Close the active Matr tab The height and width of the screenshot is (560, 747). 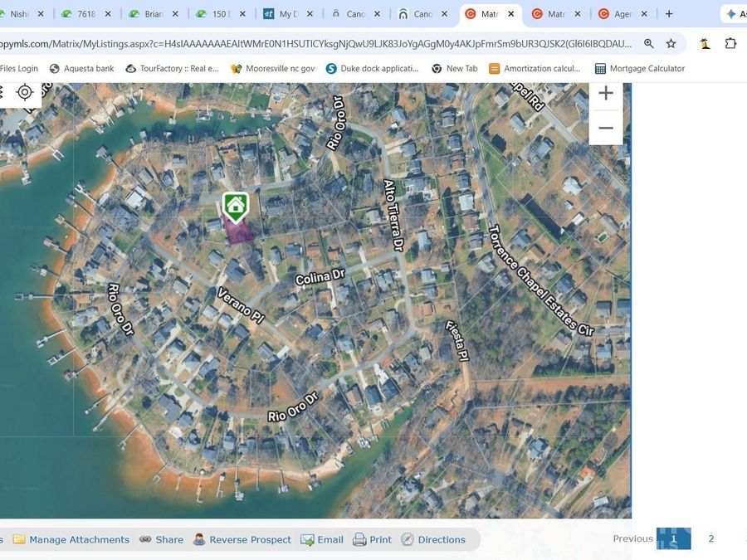point(510,14)
